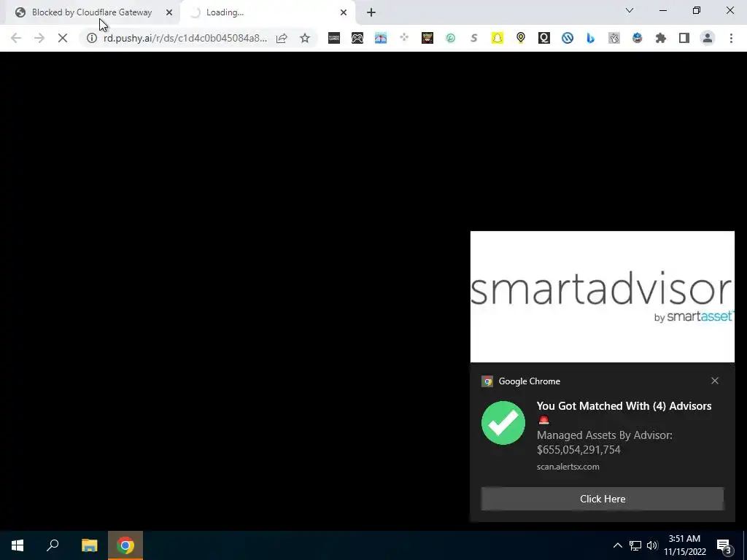Open the green circular arrow extension icon
This screenshot has width=747, height=560.
(x=451, y=38)
